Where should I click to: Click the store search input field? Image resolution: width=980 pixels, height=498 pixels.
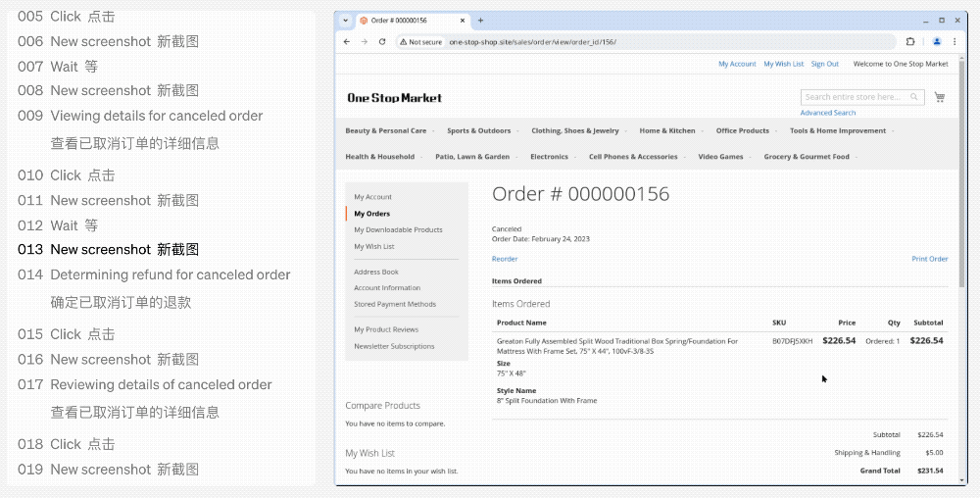(x=853, y=97)
